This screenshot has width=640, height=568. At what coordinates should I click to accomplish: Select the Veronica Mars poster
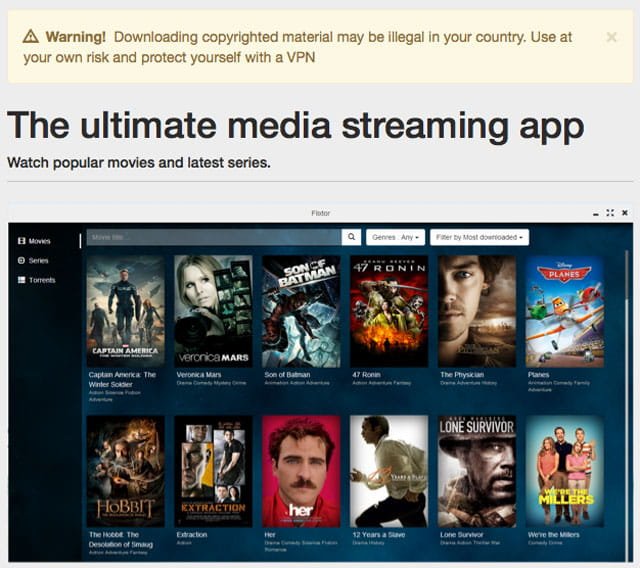[x=213, y=311]
